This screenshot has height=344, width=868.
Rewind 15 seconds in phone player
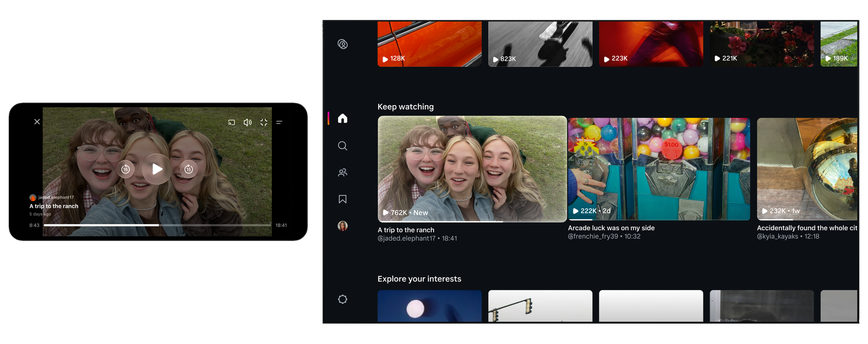(x=125, y=169)
